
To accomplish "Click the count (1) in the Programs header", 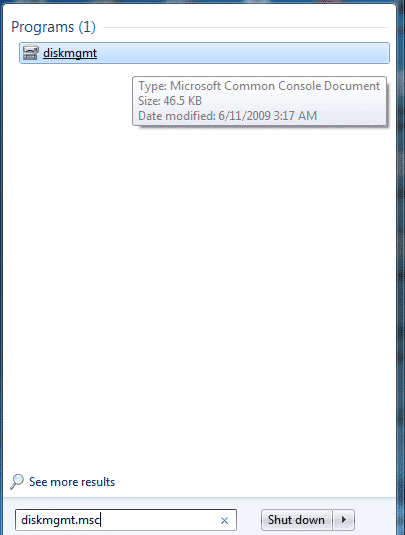I will 87,27.
